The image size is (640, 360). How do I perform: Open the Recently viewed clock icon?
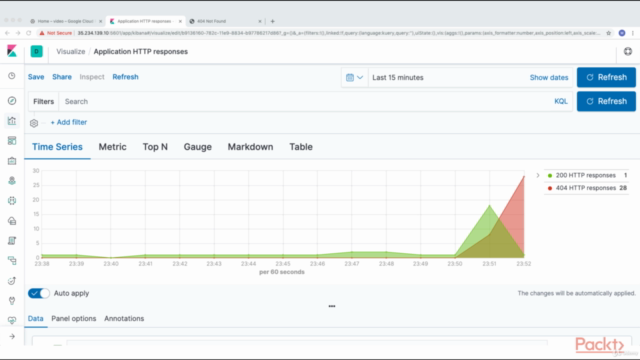pyautogui.click(x=12, y=76)
